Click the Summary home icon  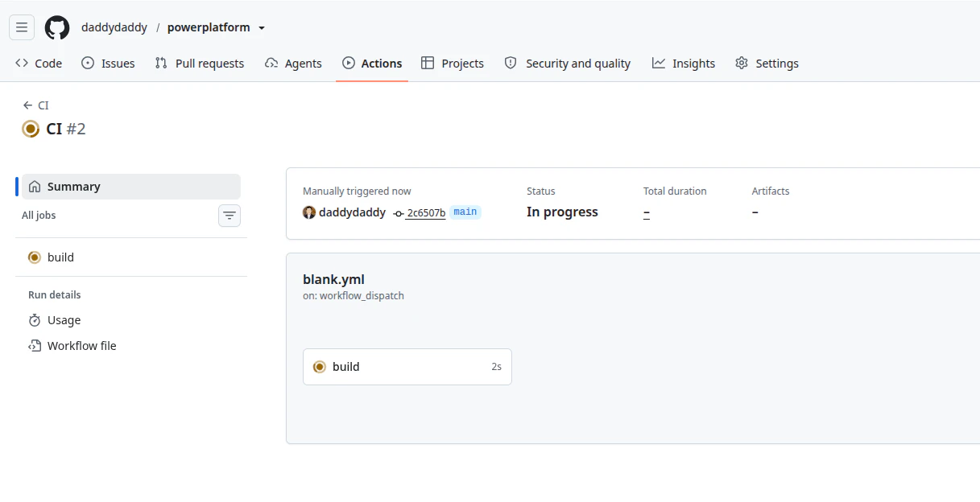tap(35, 187)
